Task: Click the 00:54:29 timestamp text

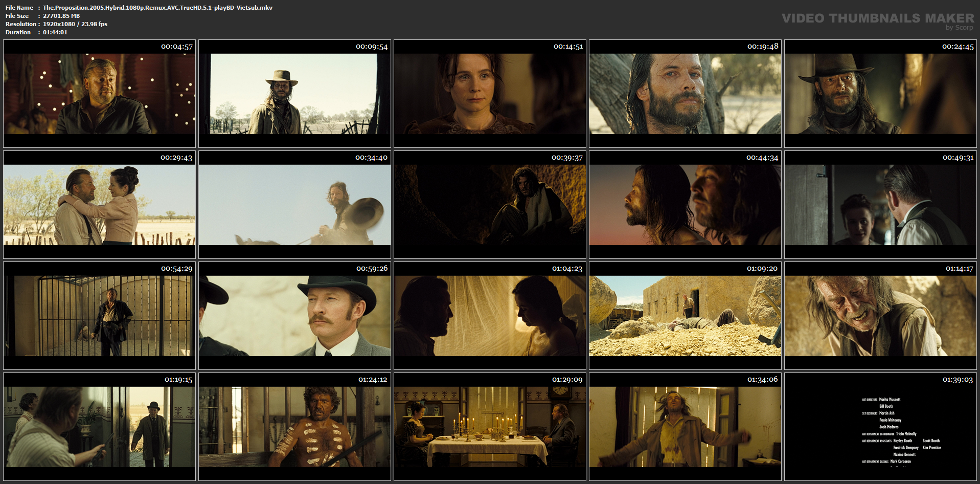Action: click(177, 269)
